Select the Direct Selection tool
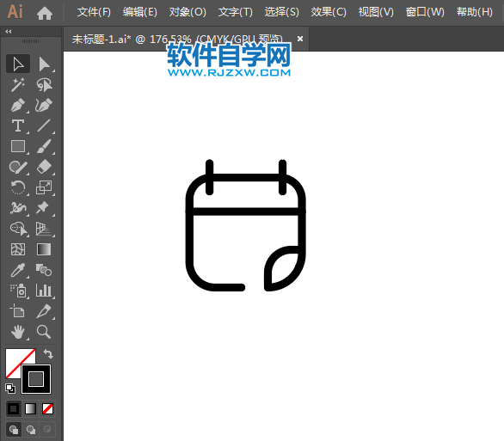The image size is (504, 441). (x=44, y=64)
